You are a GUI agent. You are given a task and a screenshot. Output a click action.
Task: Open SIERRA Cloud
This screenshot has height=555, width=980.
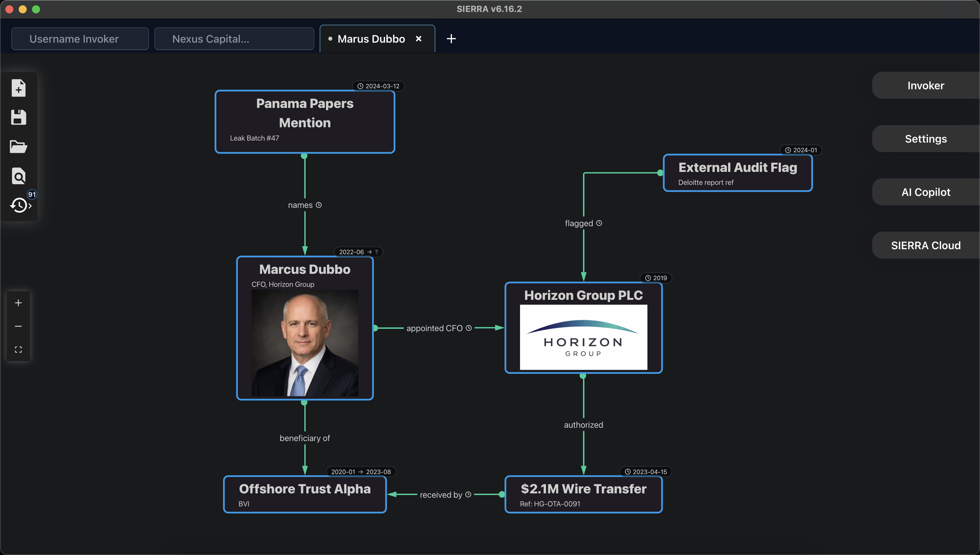tap(925, 245)
